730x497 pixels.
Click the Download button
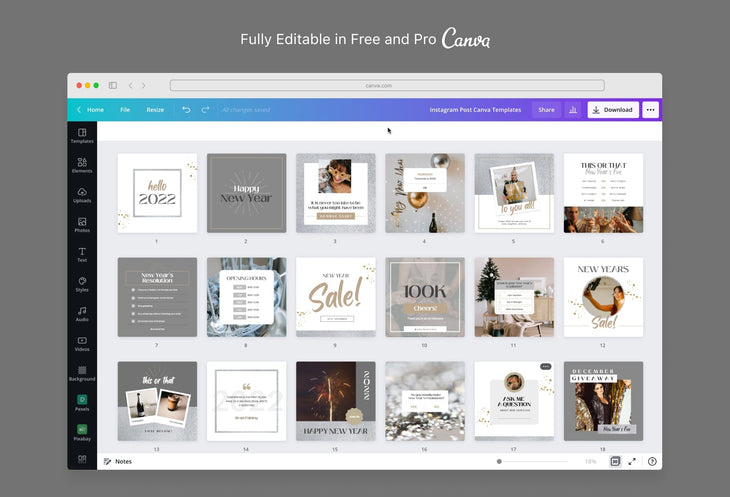612,110
